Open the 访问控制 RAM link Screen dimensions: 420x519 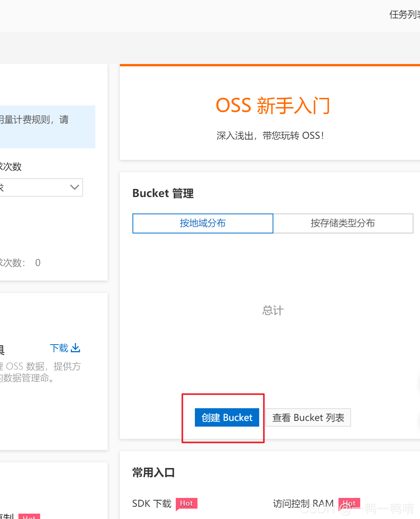point(303,503)
